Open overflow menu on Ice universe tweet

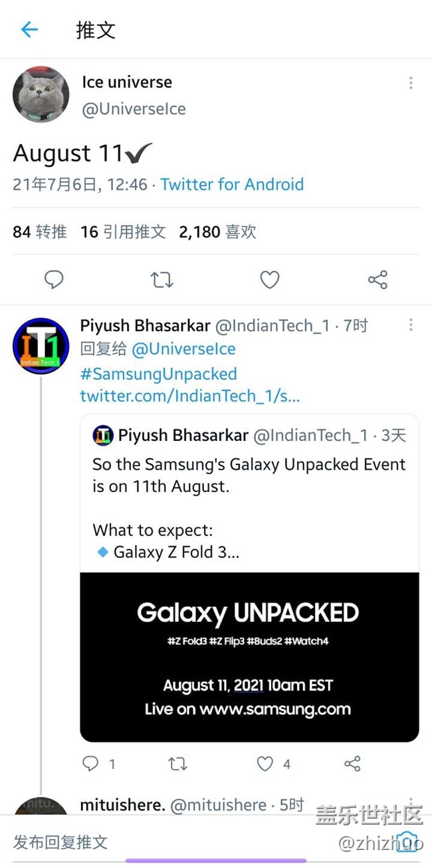411,83
